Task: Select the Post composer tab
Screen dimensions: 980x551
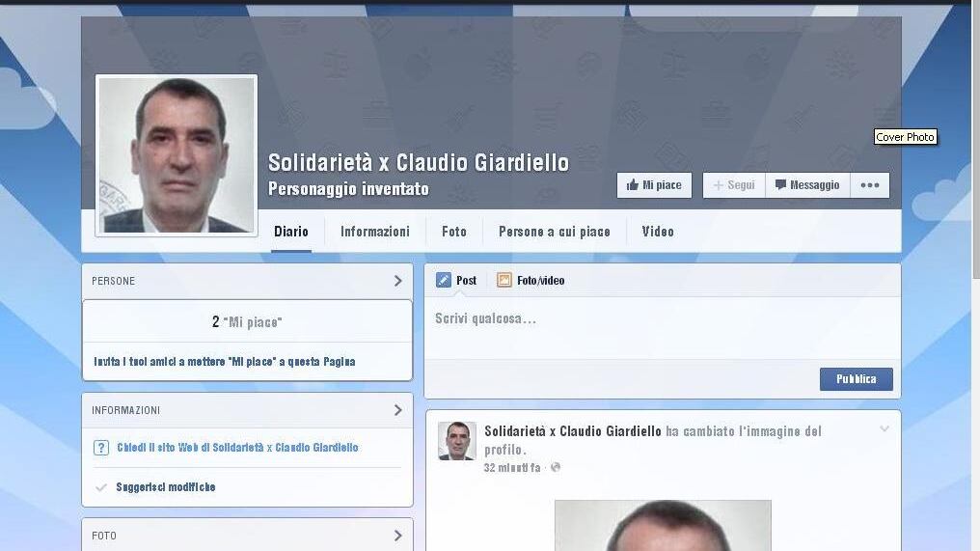Action: click(456, 280)
